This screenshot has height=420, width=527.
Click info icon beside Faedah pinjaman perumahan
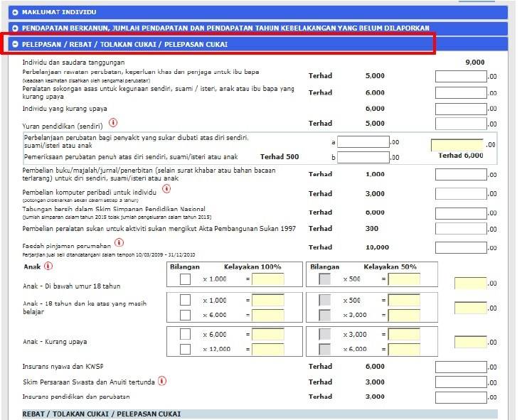[x=118, y=243]
